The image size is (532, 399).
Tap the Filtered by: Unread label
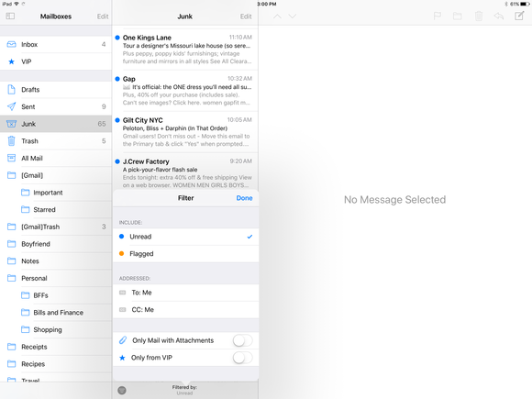point(184,390)
